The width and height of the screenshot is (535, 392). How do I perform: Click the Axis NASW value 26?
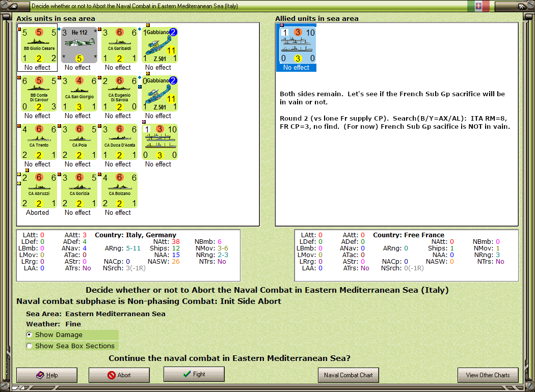point(176,262)
